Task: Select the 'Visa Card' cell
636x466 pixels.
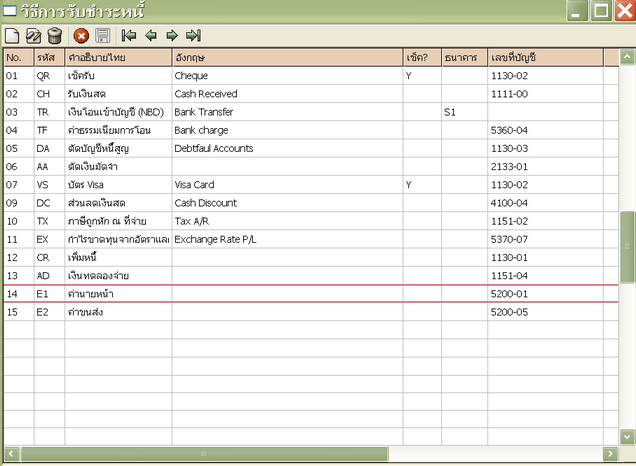Action: [x=286, y=185]
